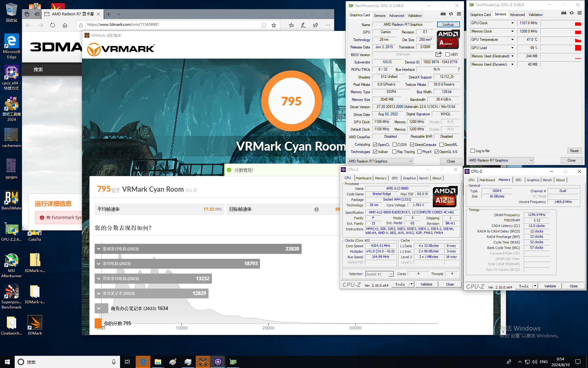This screenshot has width=588, height=368.
Task: Click GPU-Z refresh icon in Graphics Card window
Action: [x=451, y=14]
